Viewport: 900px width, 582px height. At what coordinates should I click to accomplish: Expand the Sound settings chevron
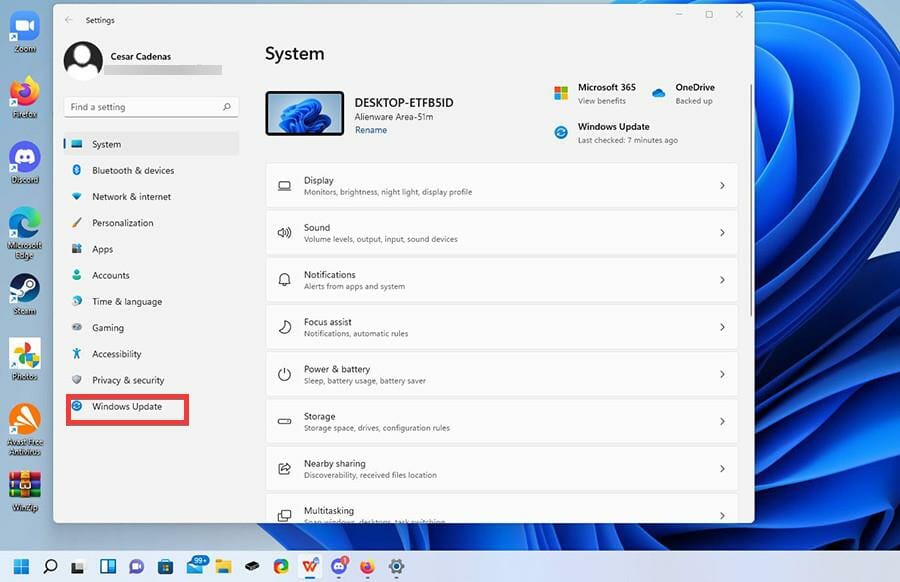[x=722, y=232]
